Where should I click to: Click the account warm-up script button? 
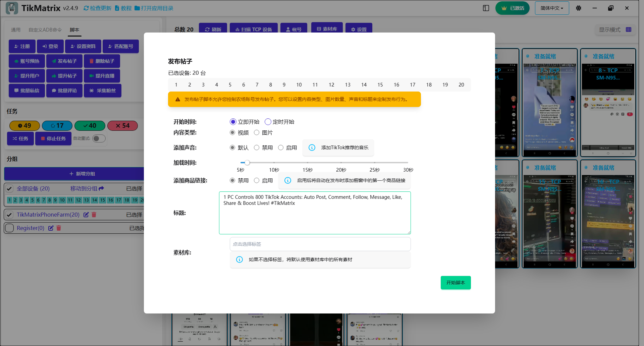tap(27, 61)
